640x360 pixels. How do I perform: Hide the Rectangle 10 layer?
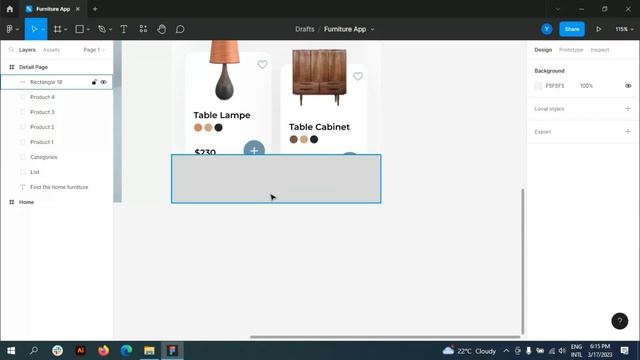pyautogui.click(x=104, y=82)
